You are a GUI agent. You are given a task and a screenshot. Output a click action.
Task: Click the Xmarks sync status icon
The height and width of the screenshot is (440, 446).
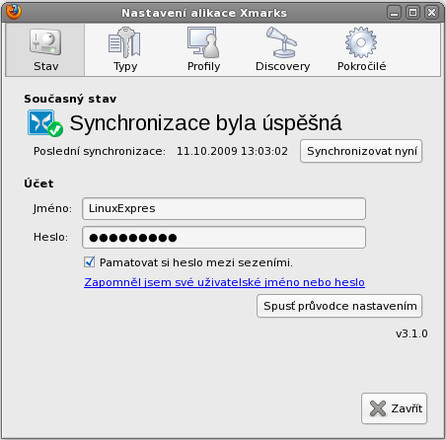point(45,123)
